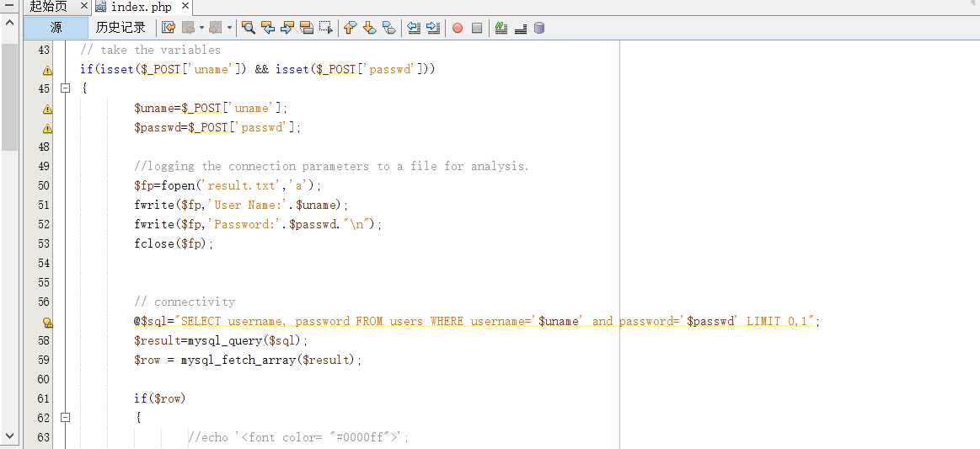Click warning icon on the isset line
The height and width of the screenshot is (449, 980).
point(47,70)
